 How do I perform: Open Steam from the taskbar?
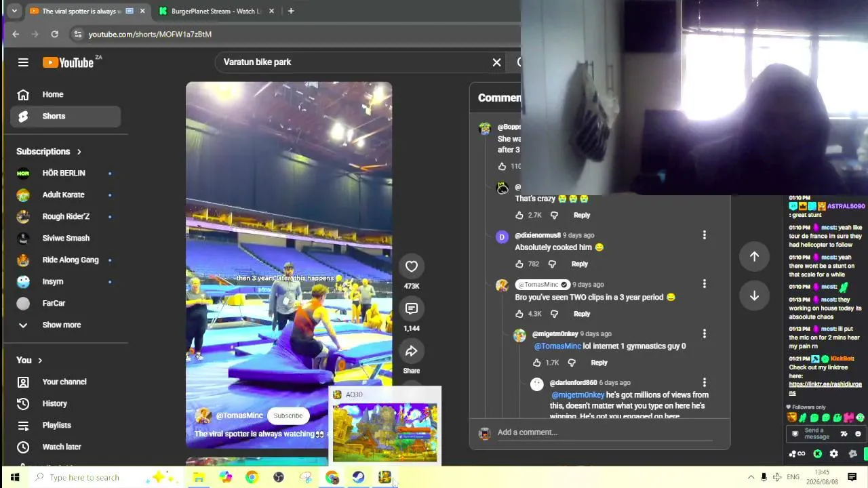tap(358, 477)
